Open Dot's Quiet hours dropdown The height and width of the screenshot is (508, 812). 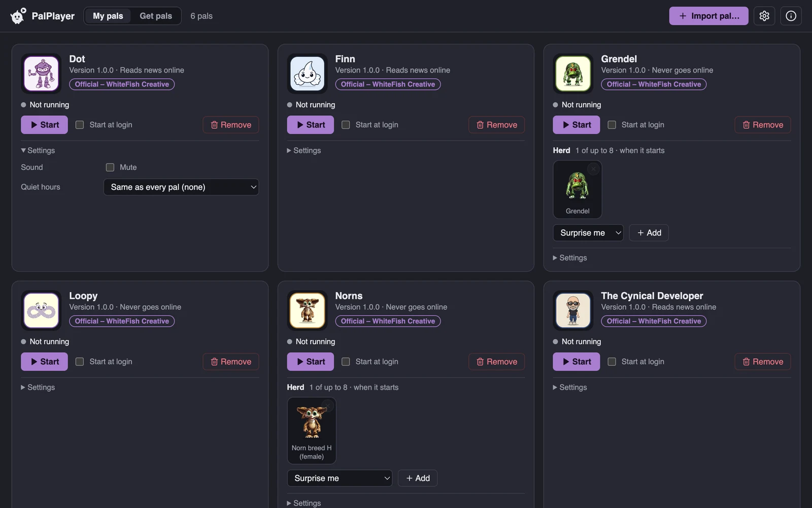coord(181,187)
